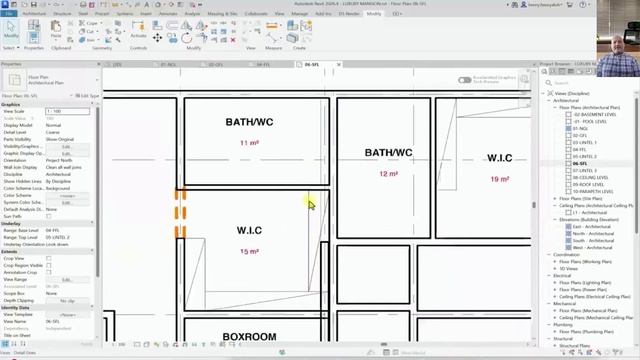Click the Cope geometry tool

click(x=91, y=23)
